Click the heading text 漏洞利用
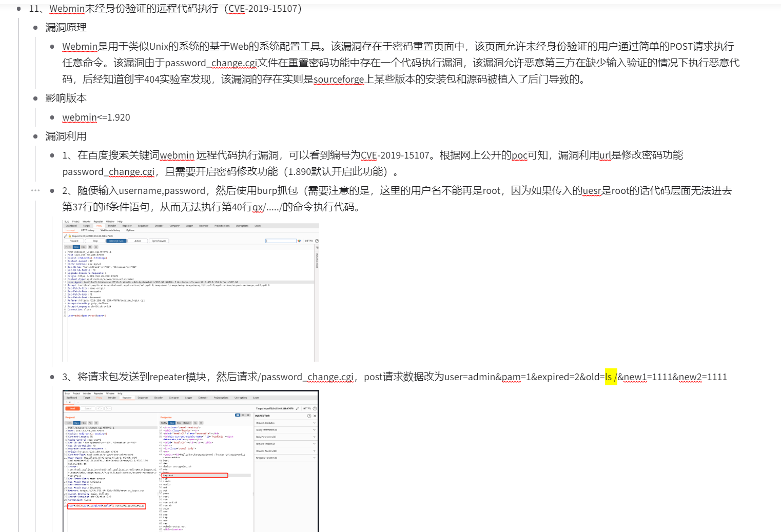The width and height of the screenshot is (781, 532). coord(66,136)
